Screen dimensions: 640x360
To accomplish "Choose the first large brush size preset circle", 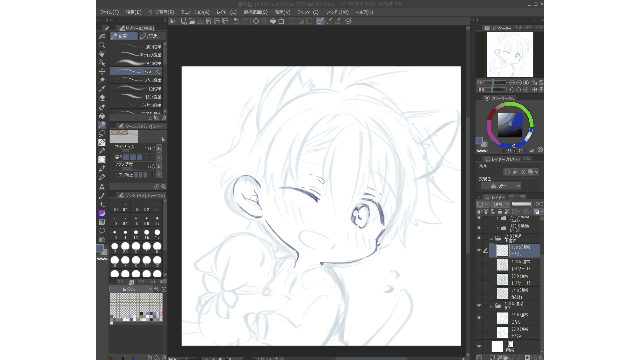I will click(115, 246).
